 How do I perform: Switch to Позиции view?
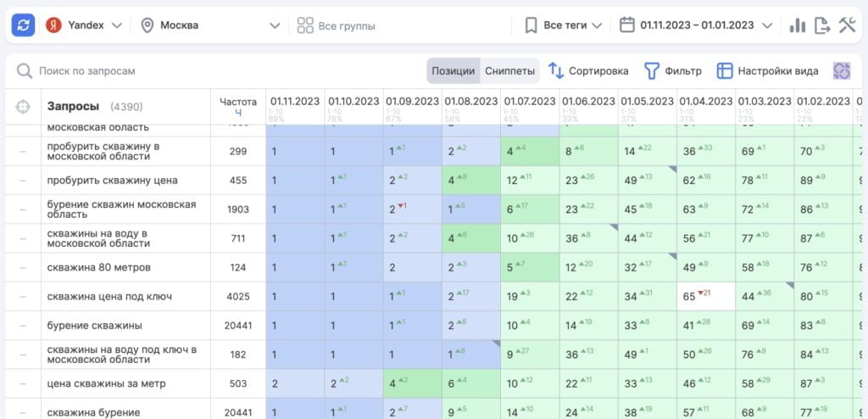pyautogui.click(x=453, y=71)
